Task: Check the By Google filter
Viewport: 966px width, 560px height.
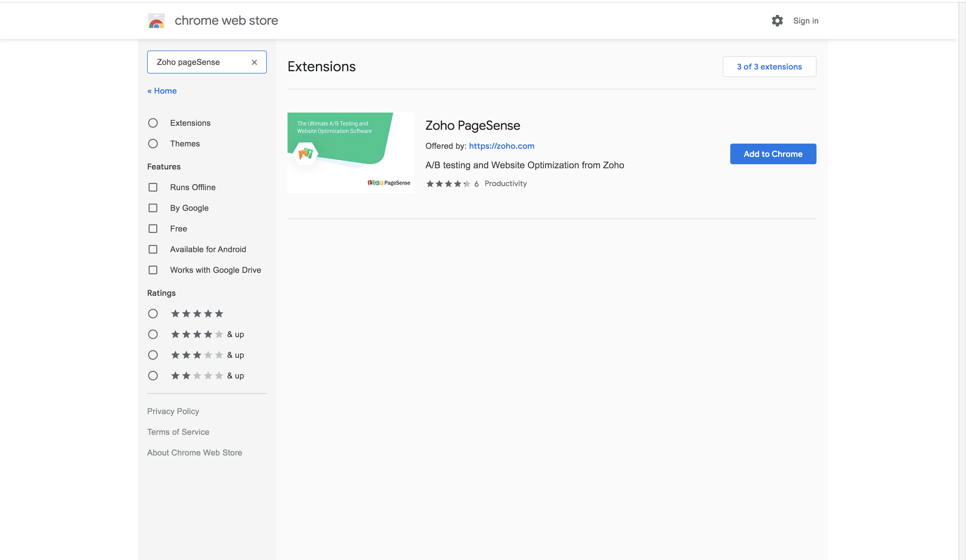Action: coord(153,208)
